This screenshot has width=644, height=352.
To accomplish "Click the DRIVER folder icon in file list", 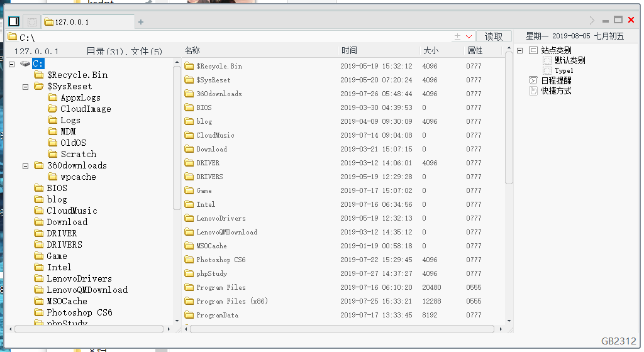I will (x=189, y=162).
